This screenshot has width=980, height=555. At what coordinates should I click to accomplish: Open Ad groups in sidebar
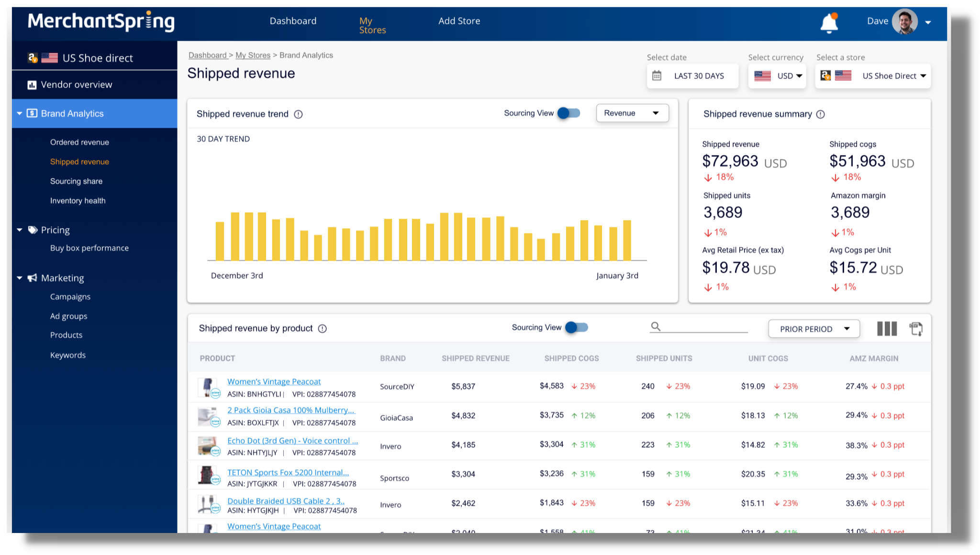[x=68, y=316]
